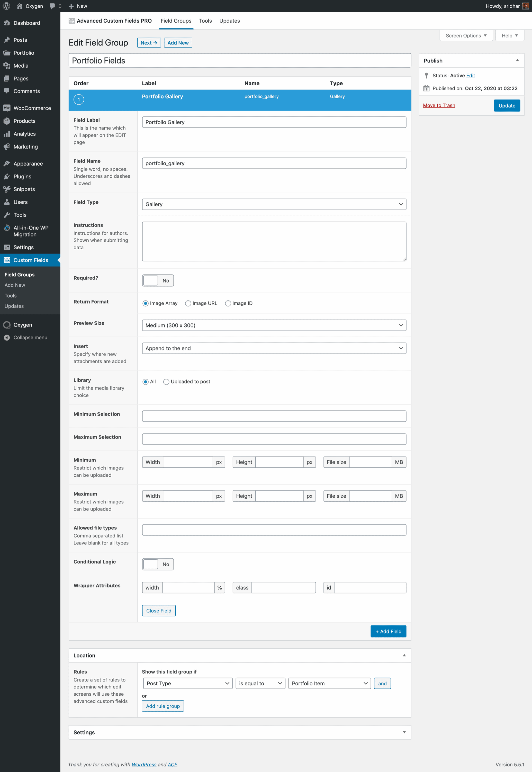This screenshot has height=772, width=532.
Task: Click the + Add Field button
Action: pos(388,631)
